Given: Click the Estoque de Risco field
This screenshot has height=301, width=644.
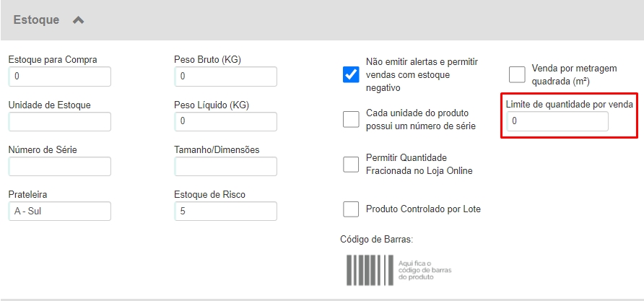Looking at the screenshot, I should (225, 211).
